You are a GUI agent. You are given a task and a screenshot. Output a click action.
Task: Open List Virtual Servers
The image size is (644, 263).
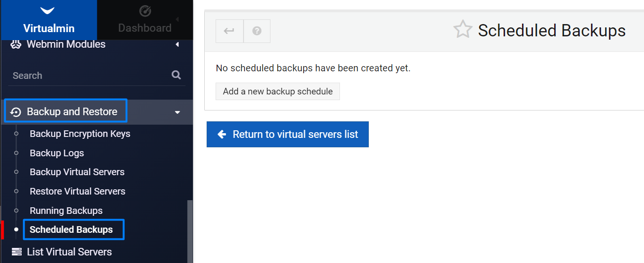(70, 252)
